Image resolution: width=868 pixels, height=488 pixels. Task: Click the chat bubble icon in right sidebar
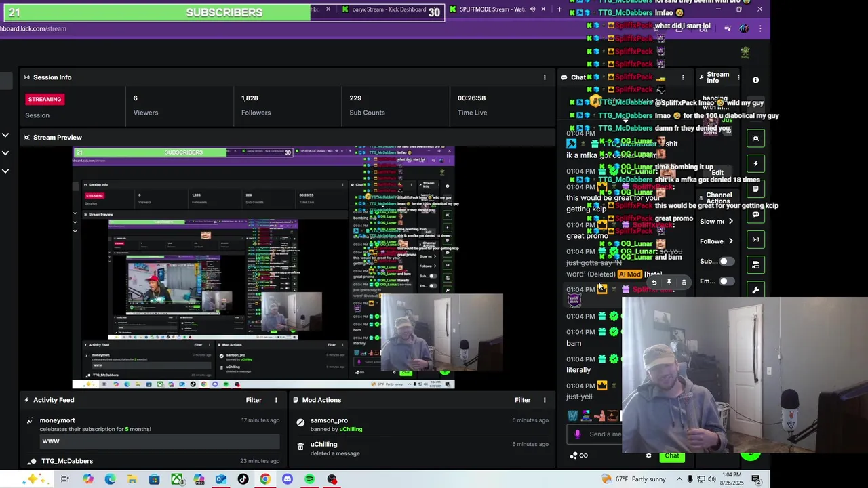[755, 214]
